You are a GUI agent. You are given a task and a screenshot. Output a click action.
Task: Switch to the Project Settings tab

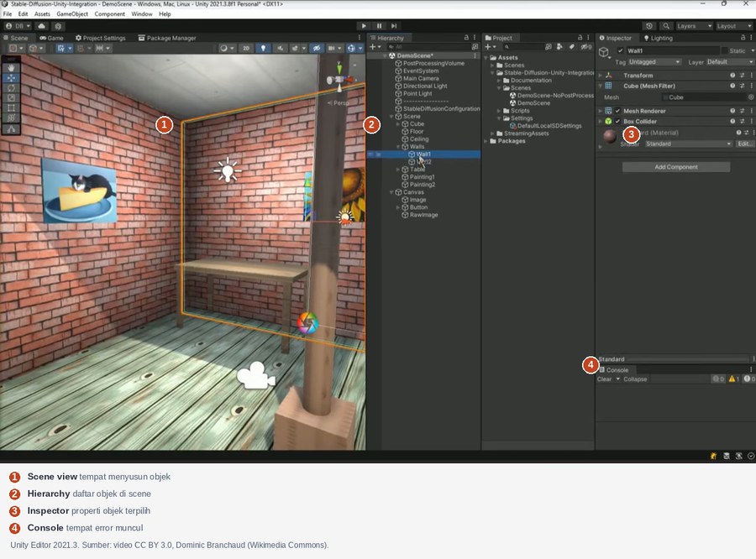[x=100, y=38]
